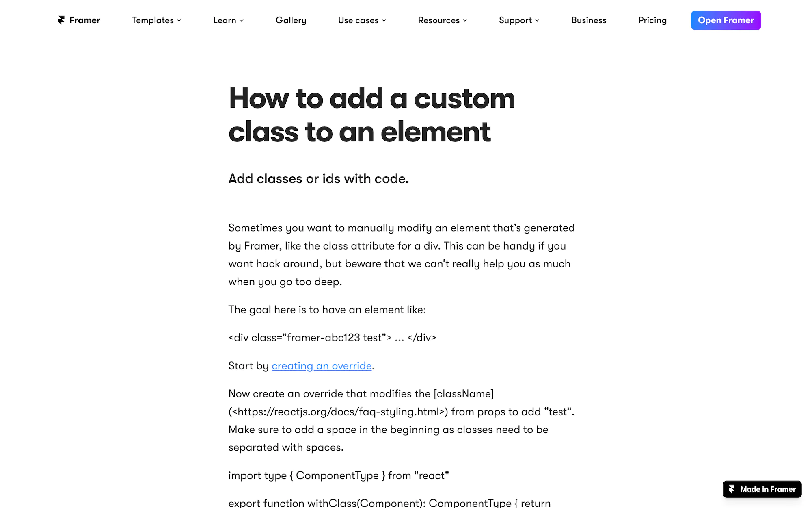812x508 pixels.
Task: Click the Support dropdown arrow
Action: point(538,20)
